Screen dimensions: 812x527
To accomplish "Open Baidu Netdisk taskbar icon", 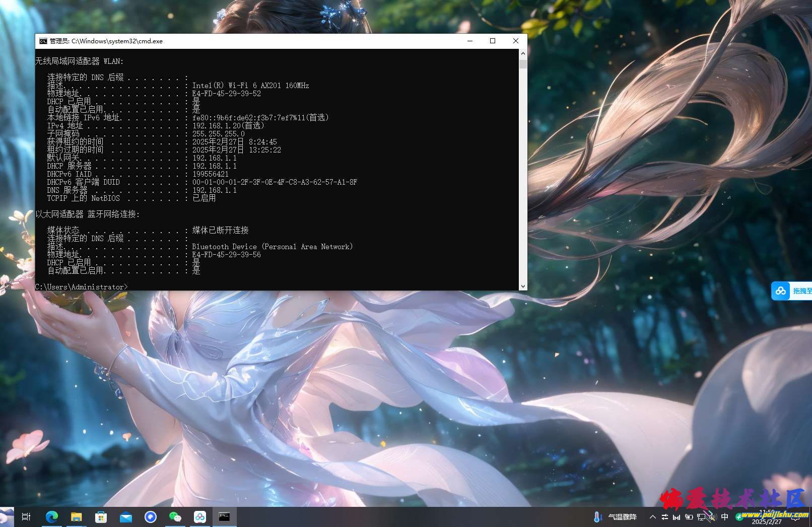I will [200, 516].
